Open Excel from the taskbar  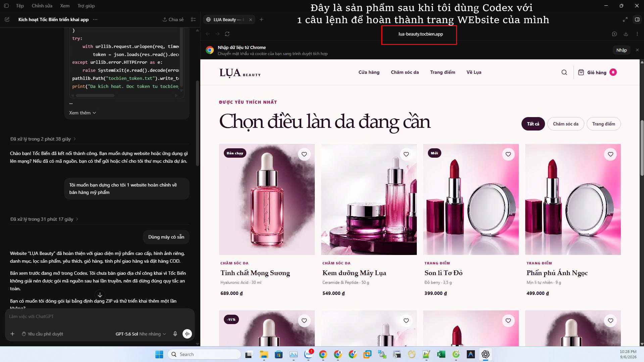click(x=441, y=354)
